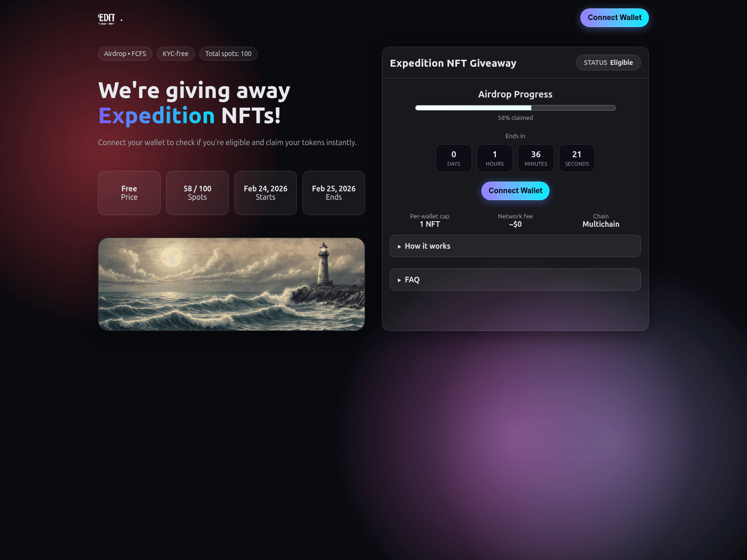
Task: Expand the How it works section
Action: coord(515,246)
